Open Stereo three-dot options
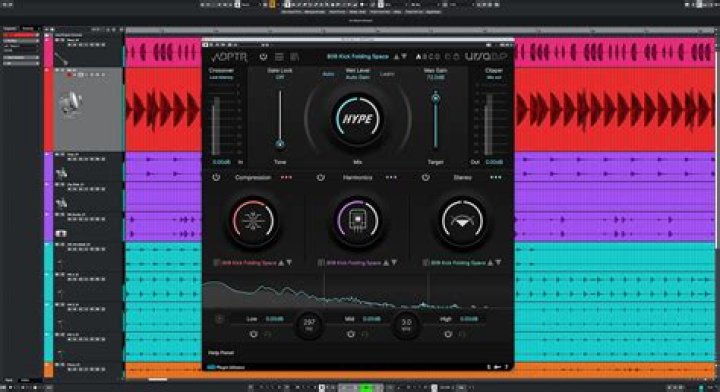720x392 pixels. pyautogui.click(x=495, y=177)
